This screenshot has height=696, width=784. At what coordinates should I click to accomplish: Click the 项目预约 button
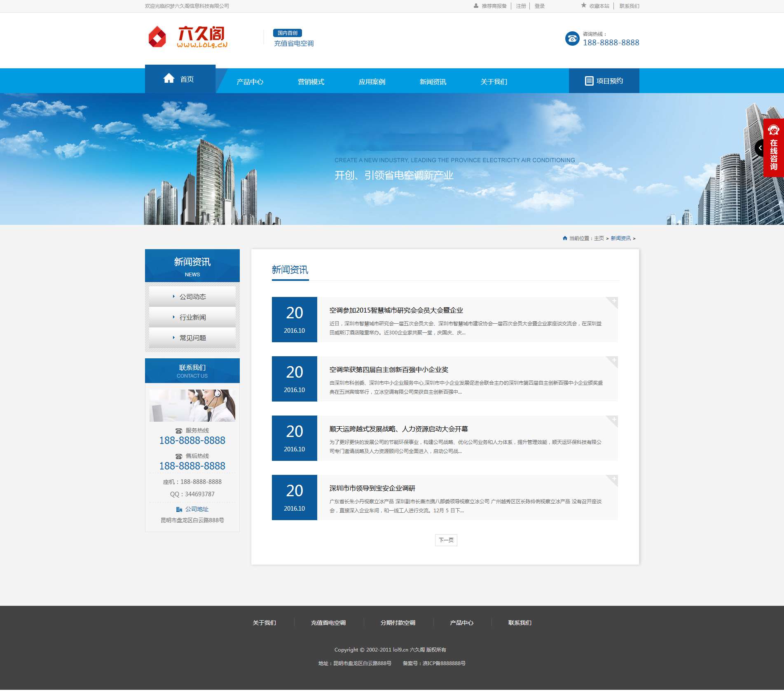point(604,81)
